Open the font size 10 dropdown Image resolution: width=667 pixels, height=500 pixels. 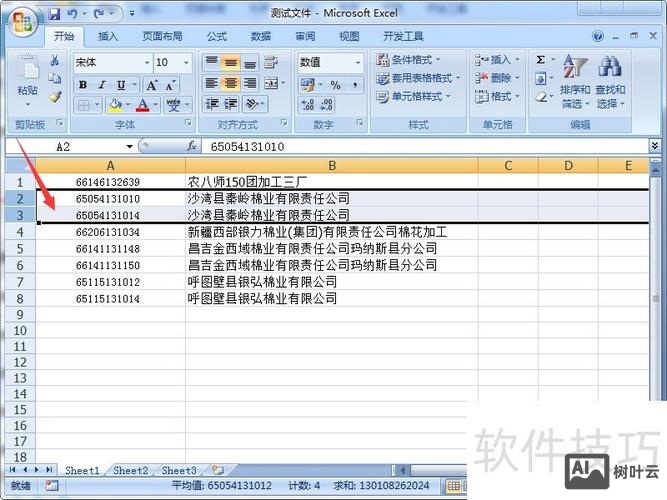[x=186, y=63]
